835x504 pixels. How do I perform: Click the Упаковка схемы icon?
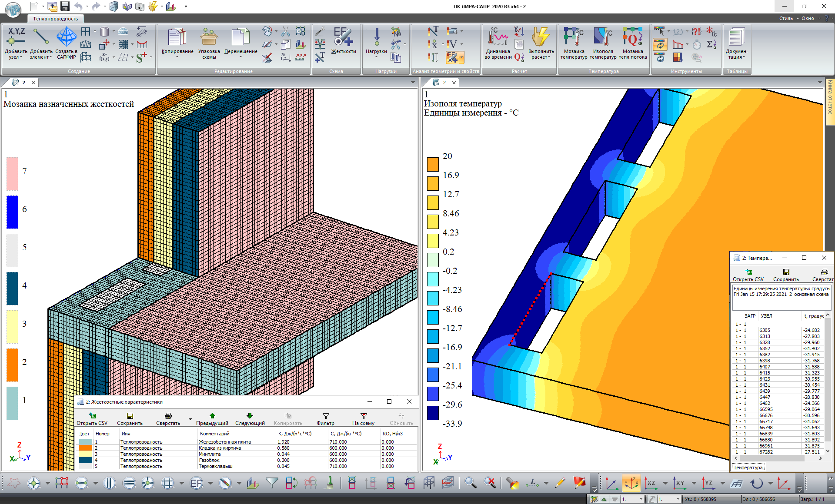tap(209, 37)
